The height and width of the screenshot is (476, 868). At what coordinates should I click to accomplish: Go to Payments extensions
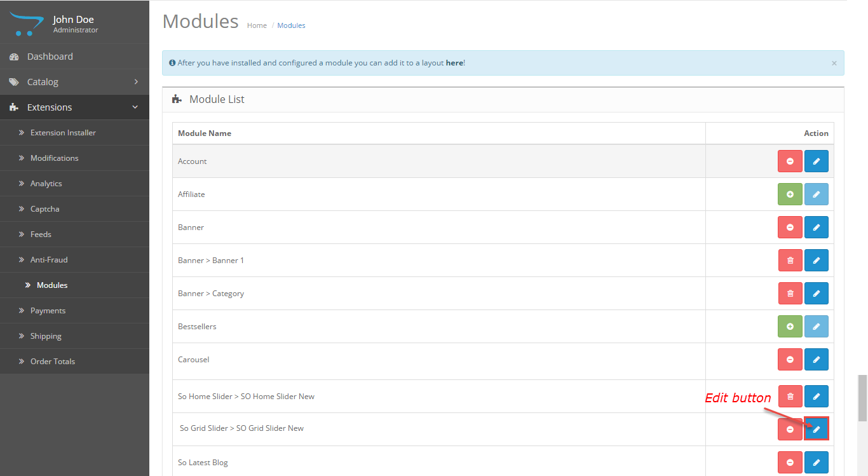(48, 311)
